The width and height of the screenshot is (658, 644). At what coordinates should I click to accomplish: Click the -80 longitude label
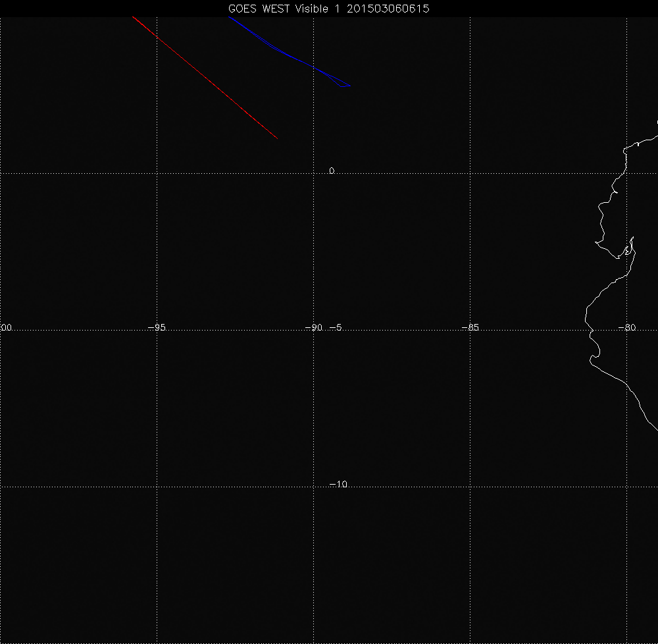coord(627,327)
